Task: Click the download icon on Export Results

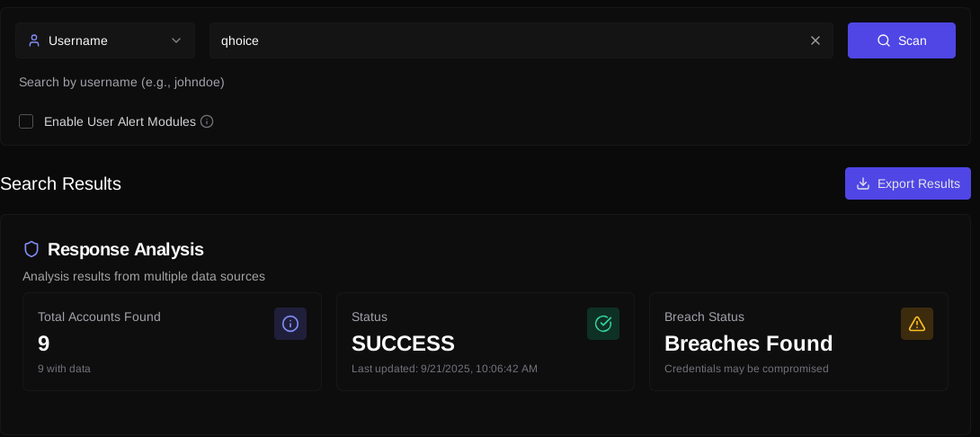Action: pyautogui.click(x=863, y=183)
